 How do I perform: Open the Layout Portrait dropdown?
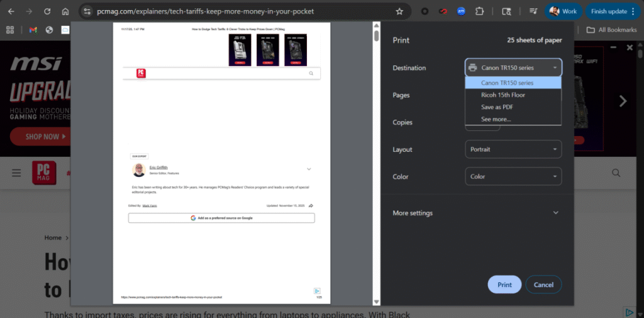[513, 150]
